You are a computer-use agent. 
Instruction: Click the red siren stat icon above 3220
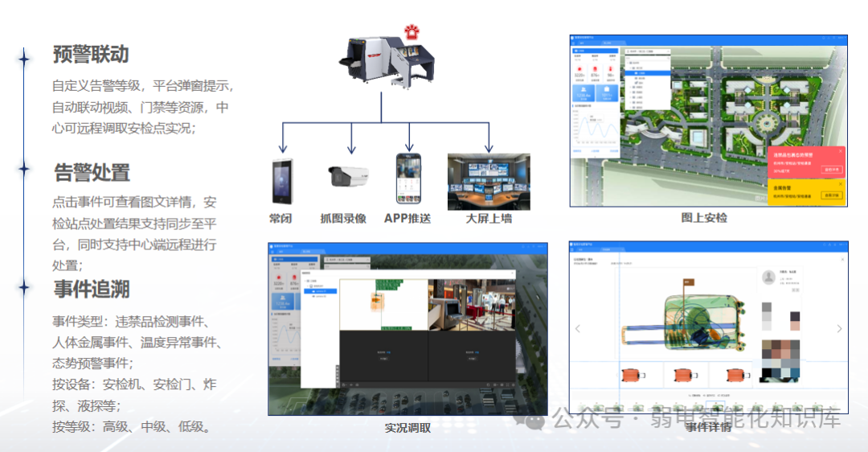(x=579, y=69)
